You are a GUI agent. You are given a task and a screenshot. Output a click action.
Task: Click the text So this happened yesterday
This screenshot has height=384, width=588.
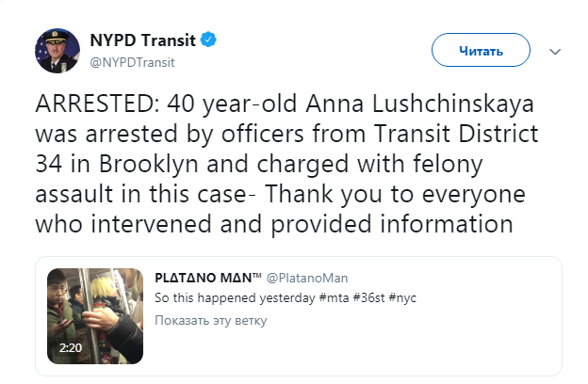[235, 298]
